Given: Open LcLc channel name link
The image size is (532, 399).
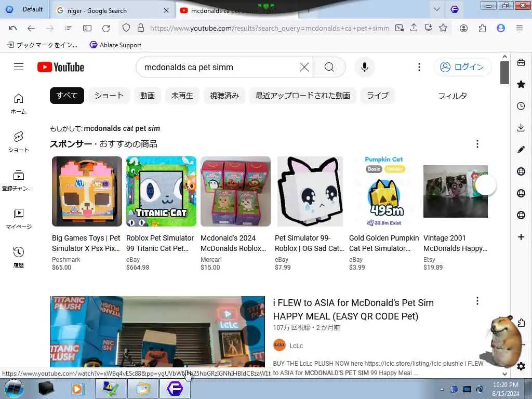Looking at the screenshot, I should pyautogui.click(x=296, y=345).
